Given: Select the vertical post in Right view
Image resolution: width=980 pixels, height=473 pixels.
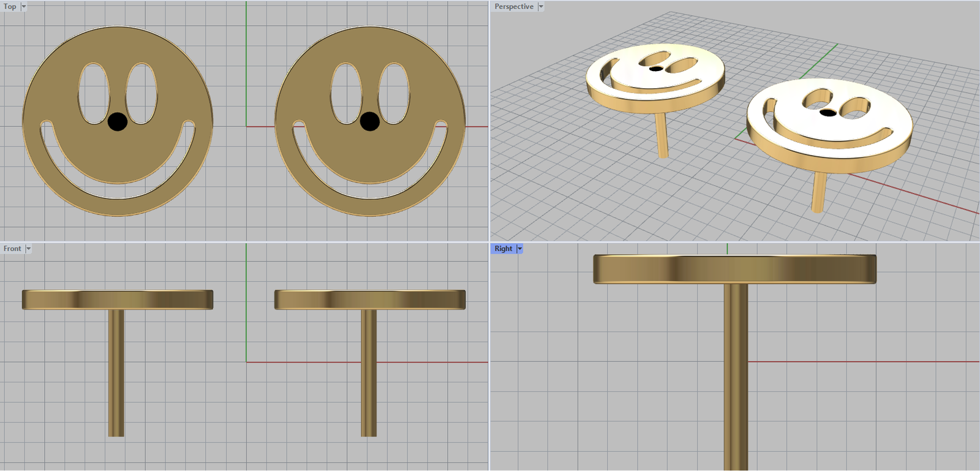Looking at the screenshot, I should 736,380.
